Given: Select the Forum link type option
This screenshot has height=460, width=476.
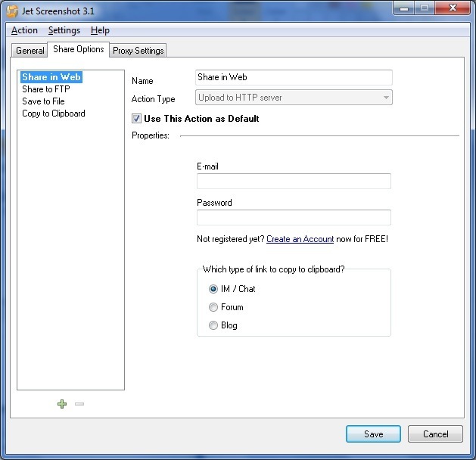Looking at the screenshot, I should [x=213, y=307].
